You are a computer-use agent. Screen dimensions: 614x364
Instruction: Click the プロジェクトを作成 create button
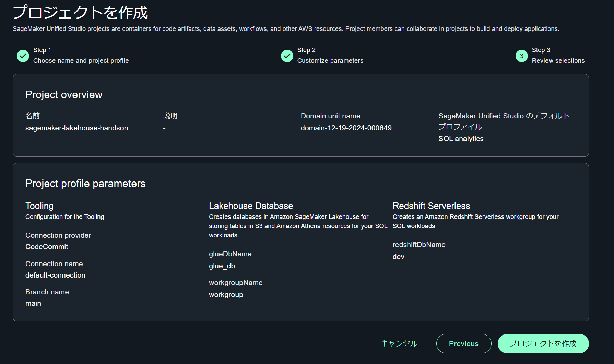(x=543, y=343)
